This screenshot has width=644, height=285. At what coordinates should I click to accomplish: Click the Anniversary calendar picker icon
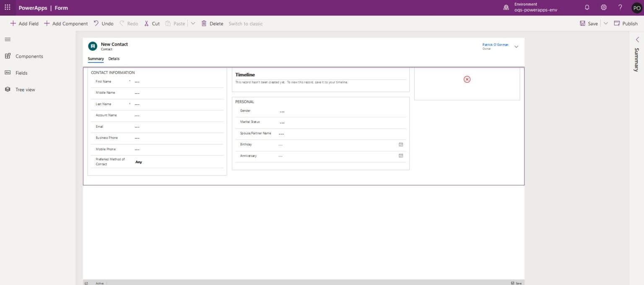[x=401, y=156]
